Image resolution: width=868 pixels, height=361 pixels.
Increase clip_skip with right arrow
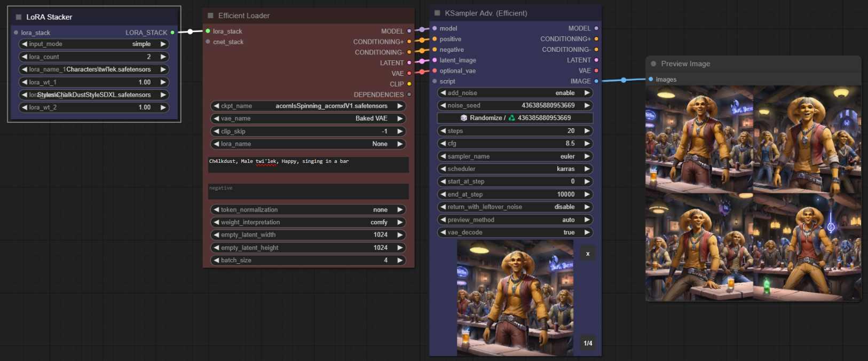click(x=399, y=131)
